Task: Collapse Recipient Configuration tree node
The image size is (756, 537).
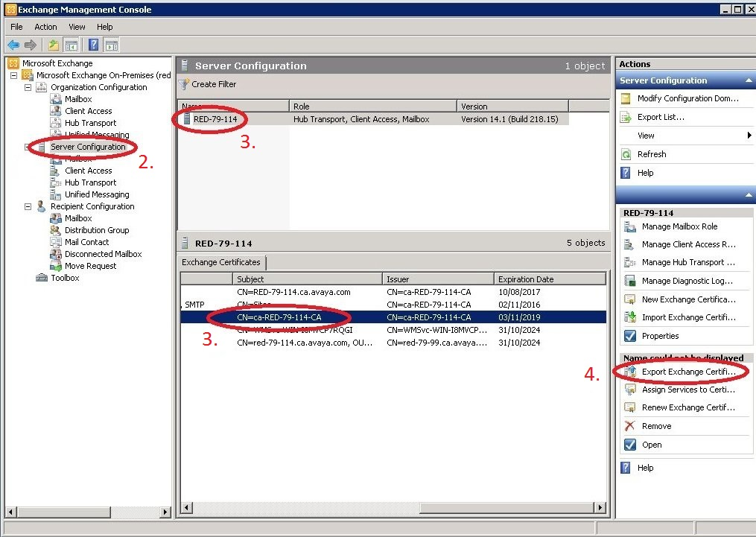Action: pos(28,206)
